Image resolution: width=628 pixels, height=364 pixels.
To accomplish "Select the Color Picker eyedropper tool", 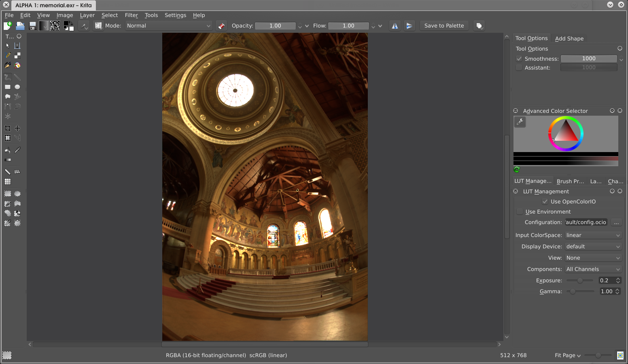I will tap(17, 150).
